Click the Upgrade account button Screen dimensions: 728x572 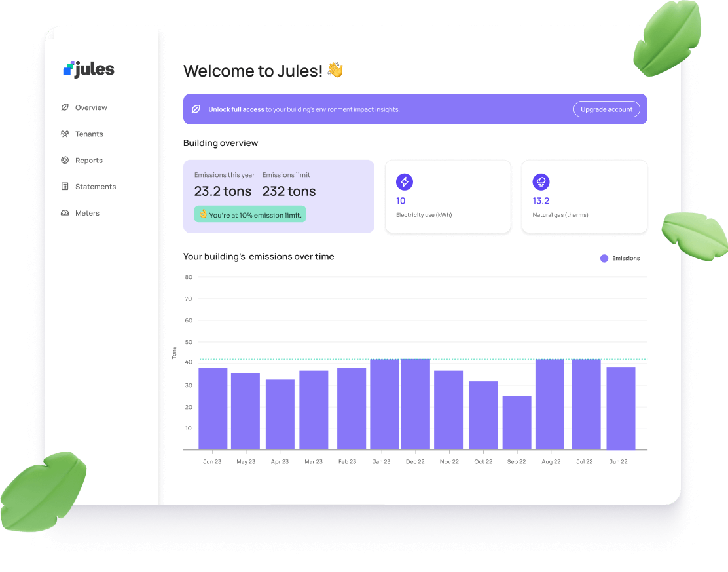coord(606,109)
